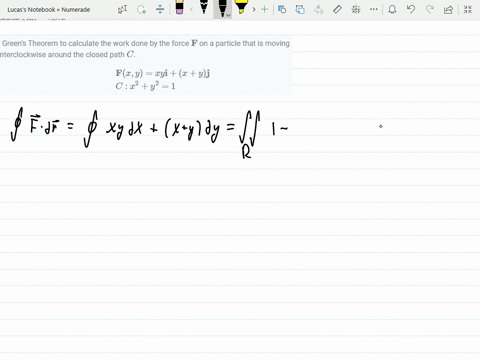
Task: Show next pens in pen gallery
Action: pos(254,9)
